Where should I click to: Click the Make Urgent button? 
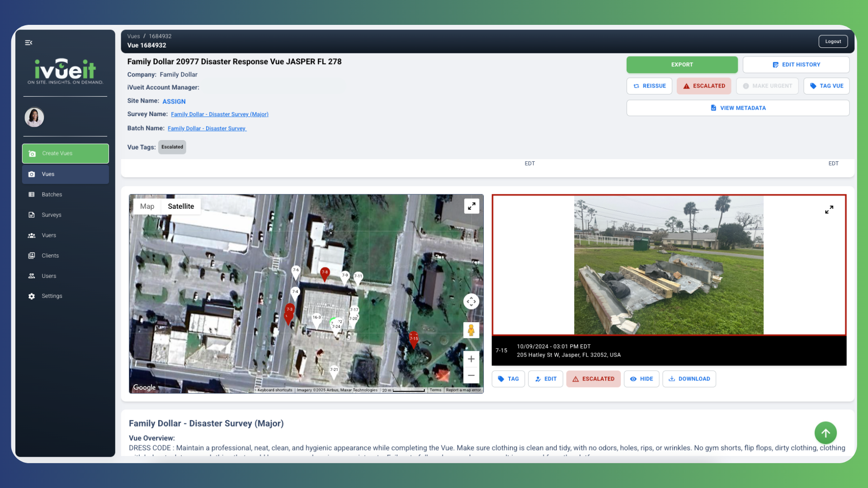point(767,86)
